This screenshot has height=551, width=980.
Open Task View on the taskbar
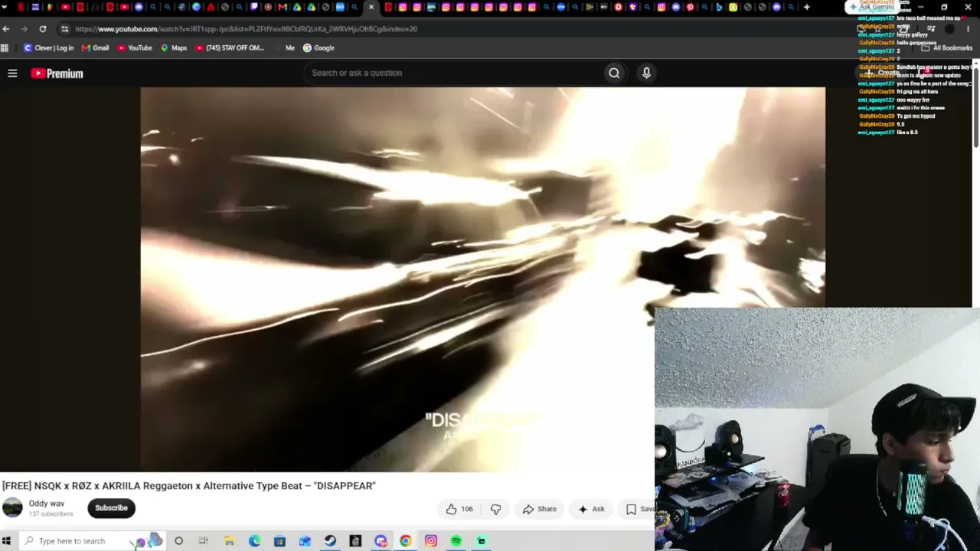[204, 541]
